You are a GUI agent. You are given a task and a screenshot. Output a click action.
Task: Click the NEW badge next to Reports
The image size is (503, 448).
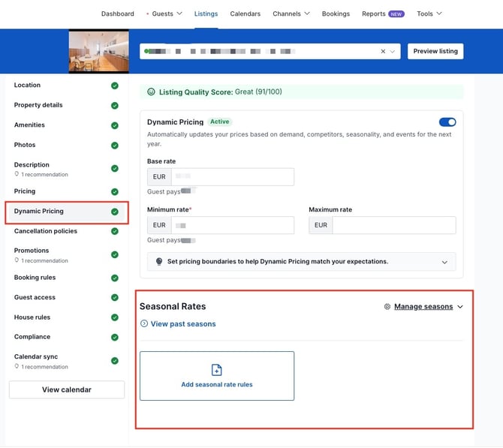(396, 14)
